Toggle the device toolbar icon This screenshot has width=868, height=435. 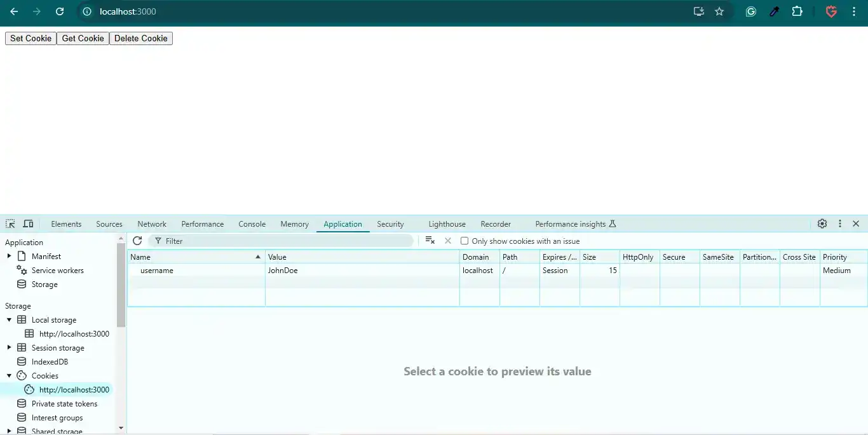(x=28, y=224)
